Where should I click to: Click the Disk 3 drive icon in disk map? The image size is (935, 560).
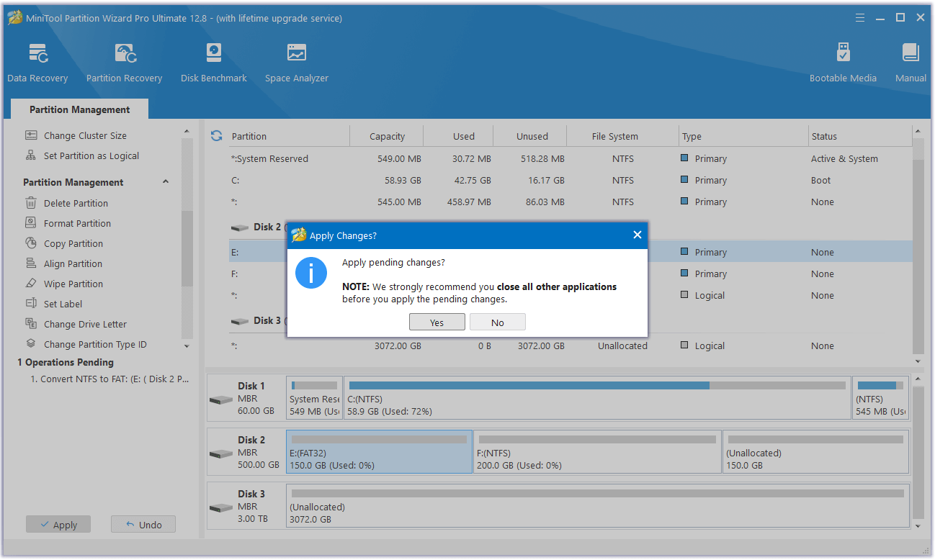point(220,507)
